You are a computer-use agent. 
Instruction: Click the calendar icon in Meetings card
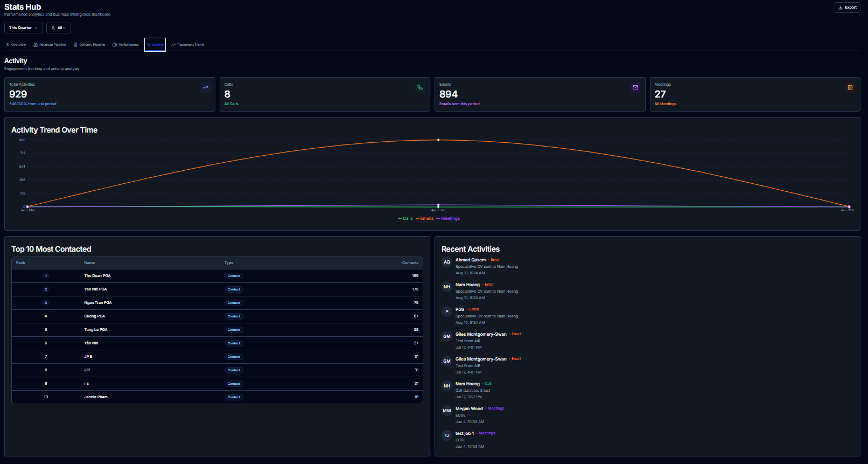[850, 87]
